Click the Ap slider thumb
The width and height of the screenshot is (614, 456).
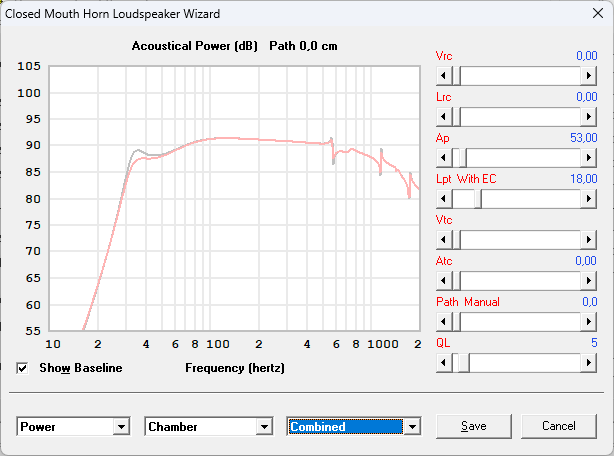pyautogui.click(x=462, y=158)
